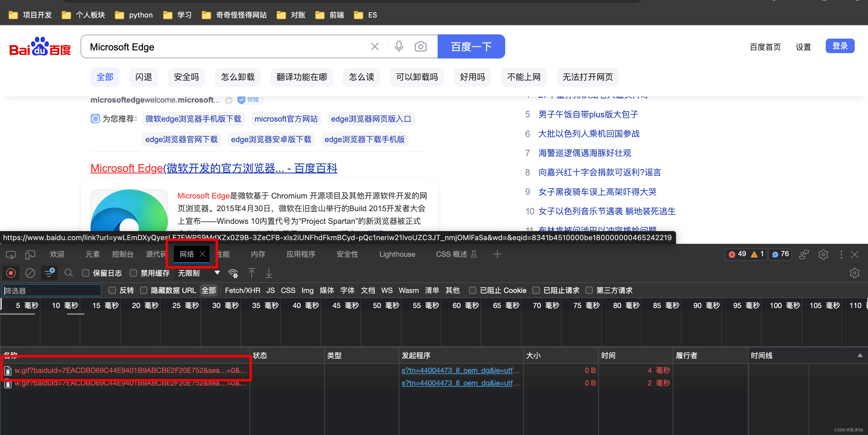Check 已阻止 Cookie filter
The height and width of the screenshot is (435, 868).
click(473, 290)
